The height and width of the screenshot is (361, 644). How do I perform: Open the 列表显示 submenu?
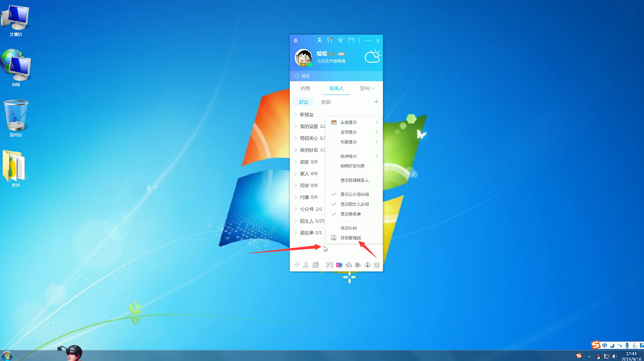354,142
